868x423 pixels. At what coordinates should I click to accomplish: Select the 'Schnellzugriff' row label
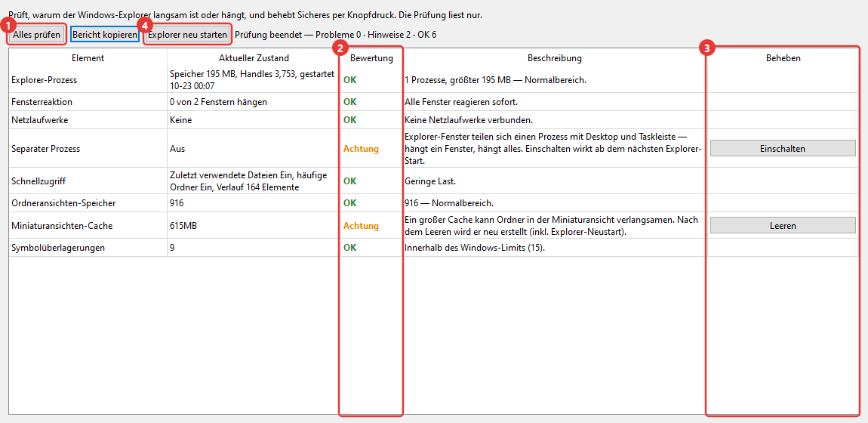pos(39,181)
